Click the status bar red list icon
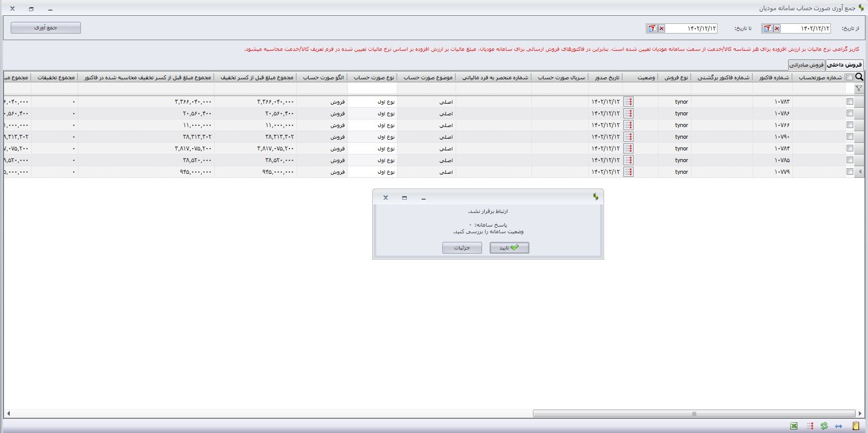The width and height of the screenshot is (868, 433). 810,426
